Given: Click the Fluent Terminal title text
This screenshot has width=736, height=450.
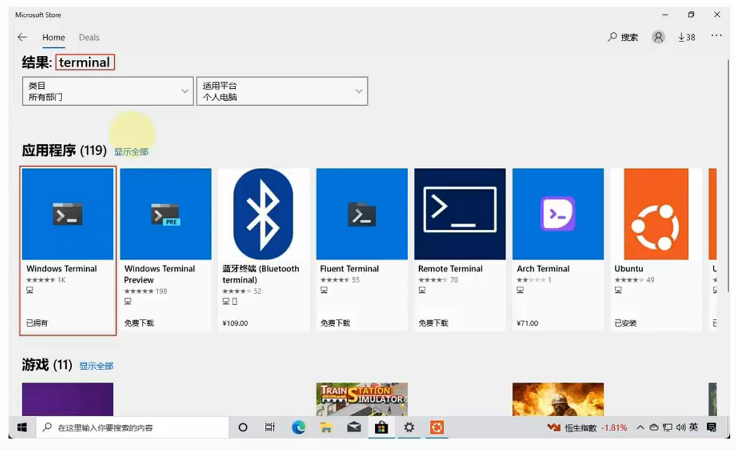Looking at the screenshot, I should click(x=349, y=268).
